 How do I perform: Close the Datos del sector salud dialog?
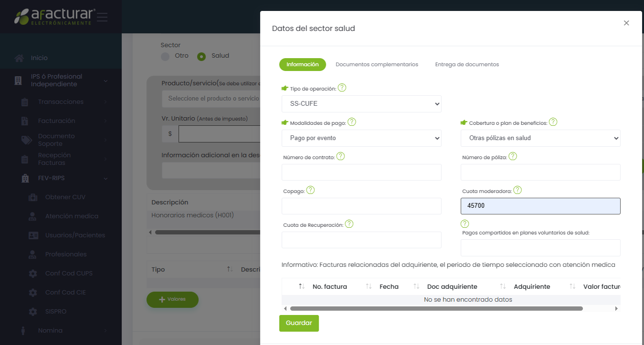click(x=626, y=23)
